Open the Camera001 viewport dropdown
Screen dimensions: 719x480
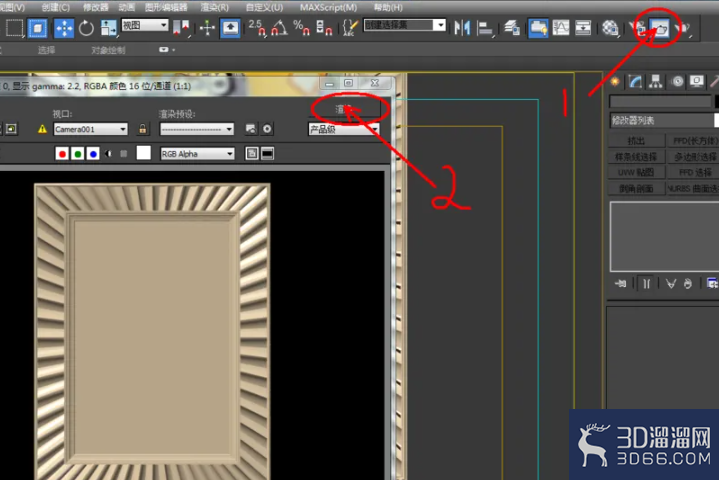(90, 129)
